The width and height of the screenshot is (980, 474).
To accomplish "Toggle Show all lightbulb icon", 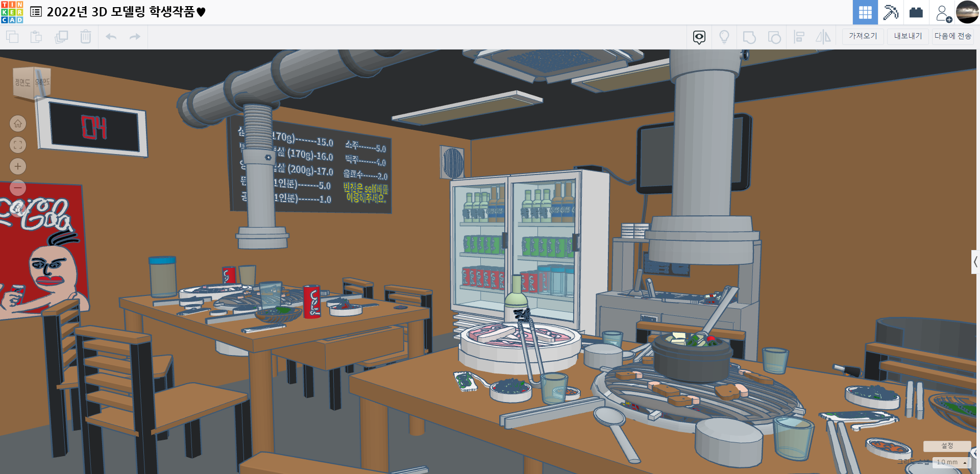I will coord(724,37).
